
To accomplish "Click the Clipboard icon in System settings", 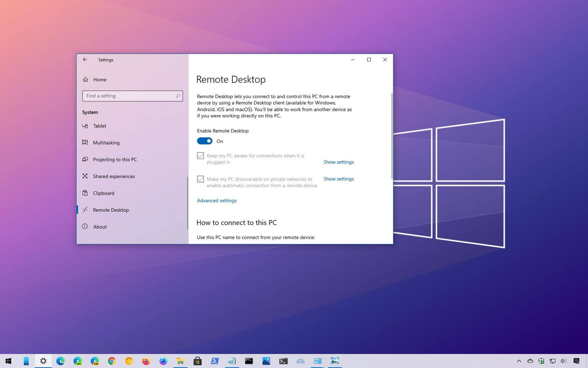I will pyautogui.click(x=85, y=193).
